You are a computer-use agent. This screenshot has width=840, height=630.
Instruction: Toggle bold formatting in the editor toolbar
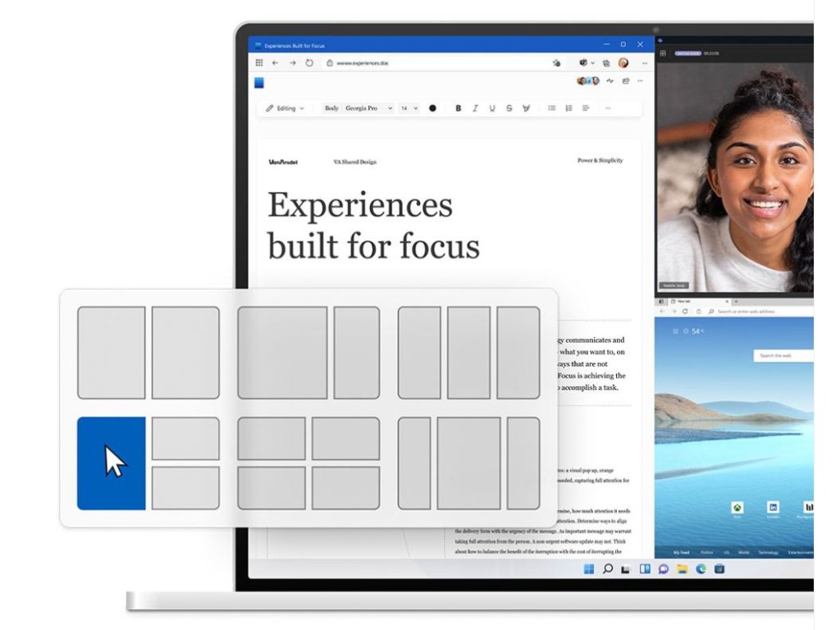click(x=458, y=108)
